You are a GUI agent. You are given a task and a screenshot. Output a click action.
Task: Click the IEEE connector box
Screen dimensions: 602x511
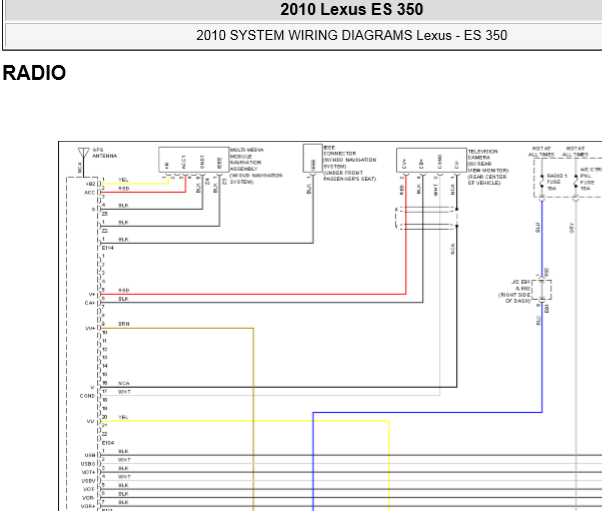[x=313, y=159]
